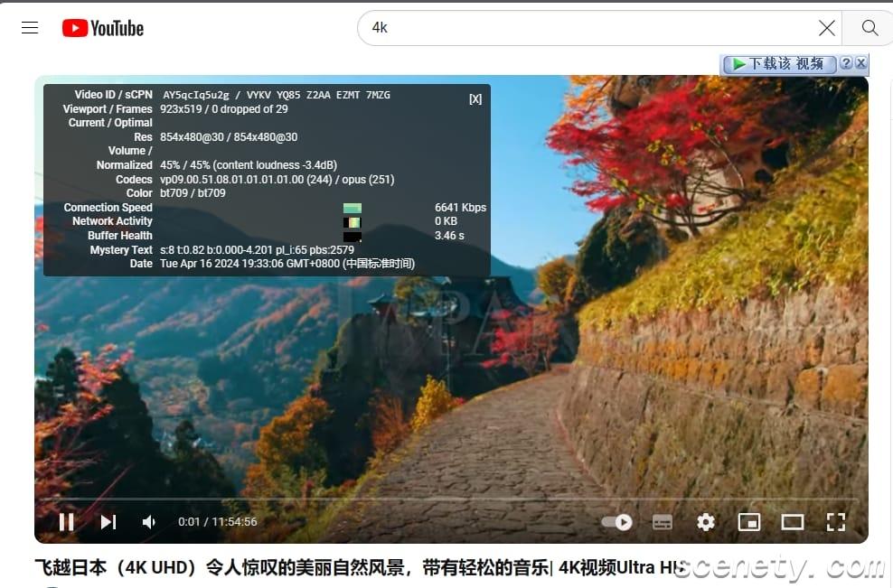Click the 0:01 / 11:54:56 time display
Viewport: 893px width, 588px height.
pyautogui.click(x=218, y=522)
